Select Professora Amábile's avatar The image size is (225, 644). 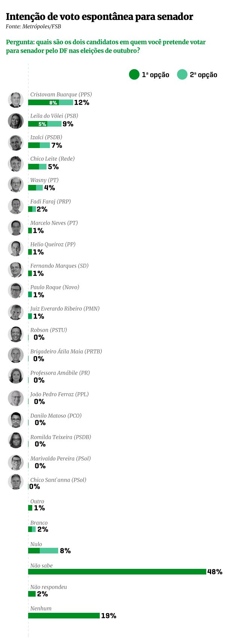(x=16, y=376)
